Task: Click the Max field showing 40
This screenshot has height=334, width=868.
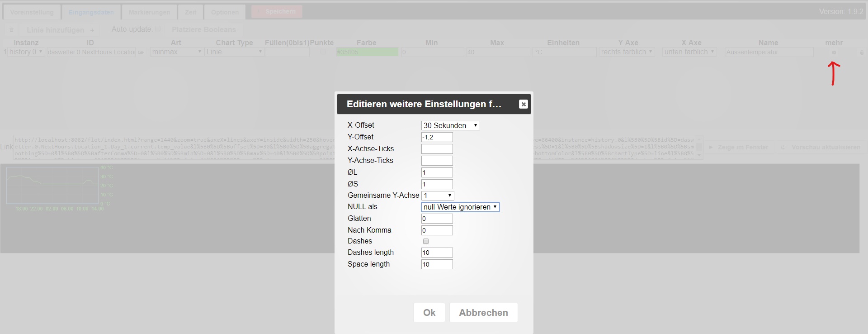Action: 498,52
